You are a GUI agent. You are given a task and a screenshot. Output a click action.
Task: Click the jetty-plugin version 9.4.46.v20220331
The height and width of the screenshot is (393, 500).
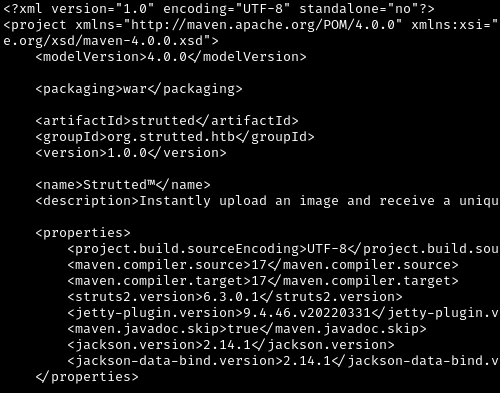[x=307, y=313]
